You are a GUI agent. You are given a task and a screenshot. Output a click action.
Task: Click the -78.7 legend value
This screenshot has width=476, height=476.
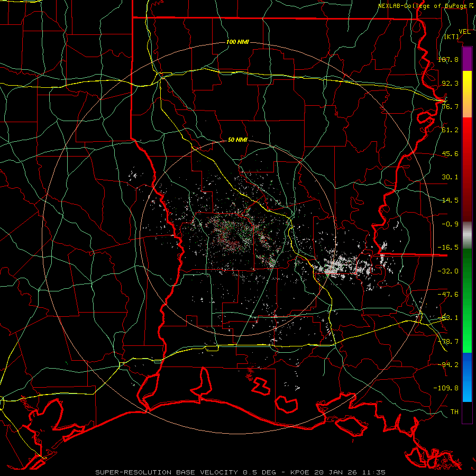448,342
